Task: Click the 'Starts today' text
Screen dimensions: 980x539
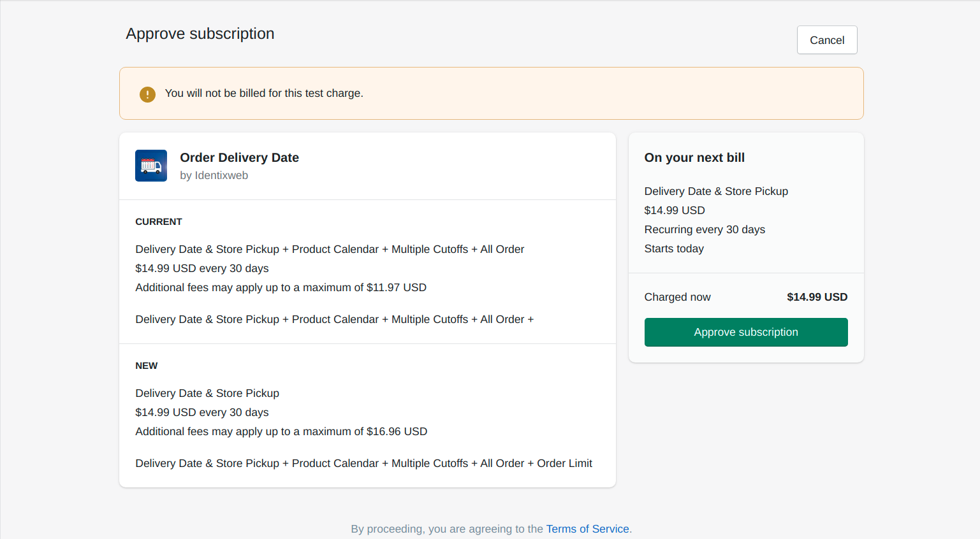Action: pyautogui.click(x=674, y=248)
